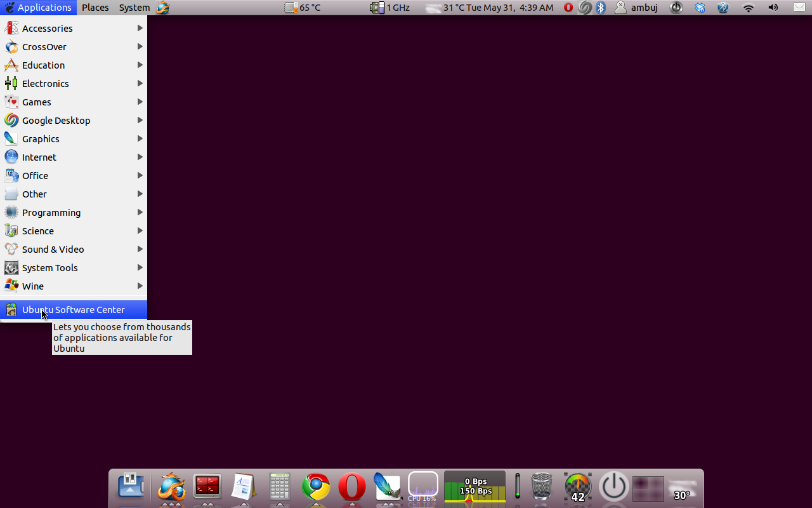Switch workspaces using the dock workspace switcher
The height and width of the screenshot is (508, 812).
point(648,488)
